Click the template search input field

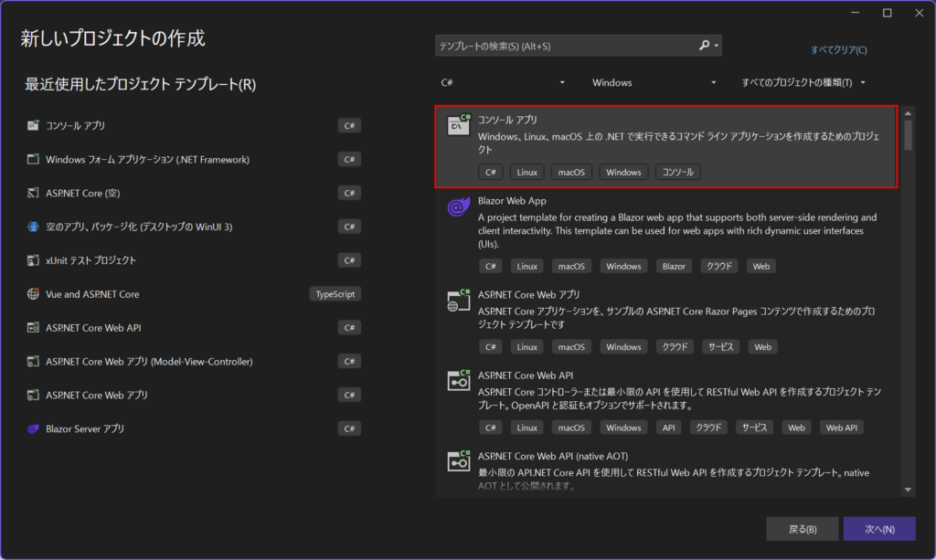pos(567,46)
